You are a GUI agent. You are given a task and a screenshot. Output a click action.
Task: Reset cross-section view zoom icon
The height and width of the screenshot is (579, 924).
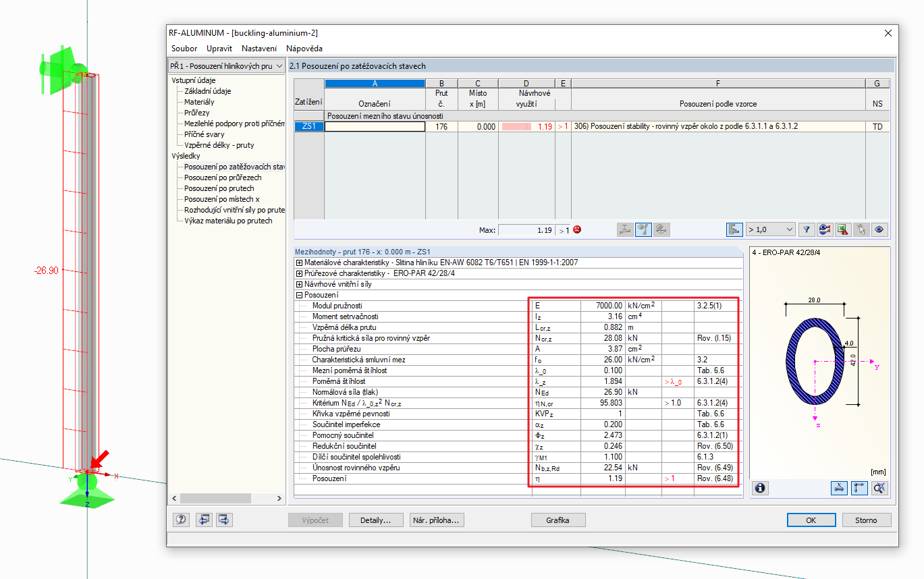879,488
